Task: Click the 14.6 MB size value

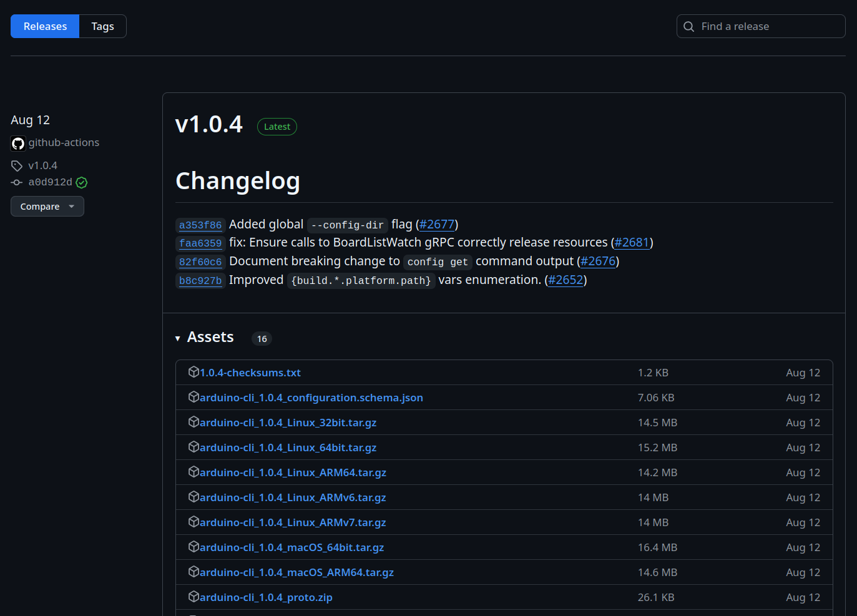Action: [x=657, y=572]
